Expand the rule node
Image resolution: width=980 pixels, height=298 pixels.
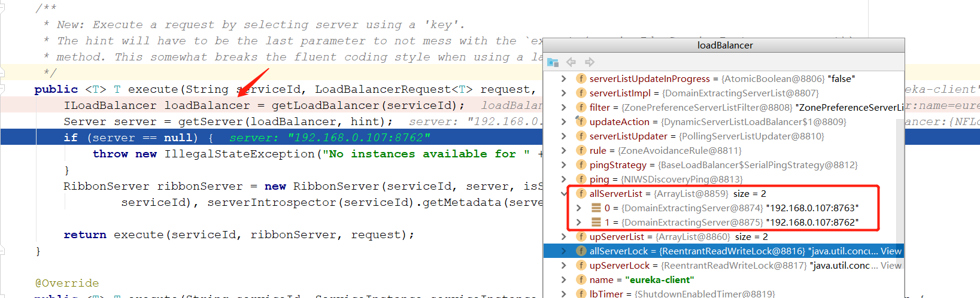coord(563,150)
